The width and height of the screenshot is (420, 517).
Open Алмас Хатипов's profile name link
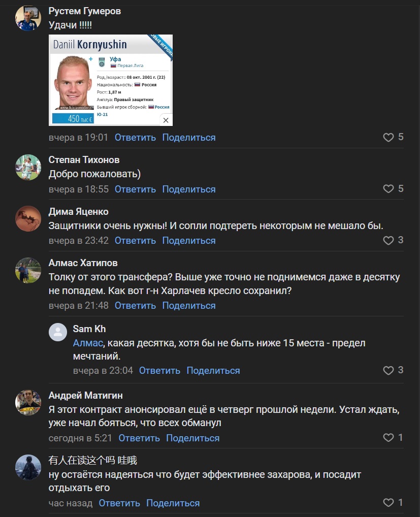pos(83,263)
